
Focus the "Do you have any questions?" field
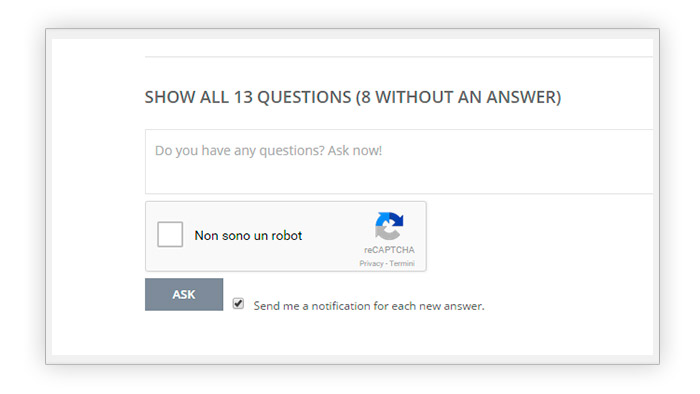399,162
